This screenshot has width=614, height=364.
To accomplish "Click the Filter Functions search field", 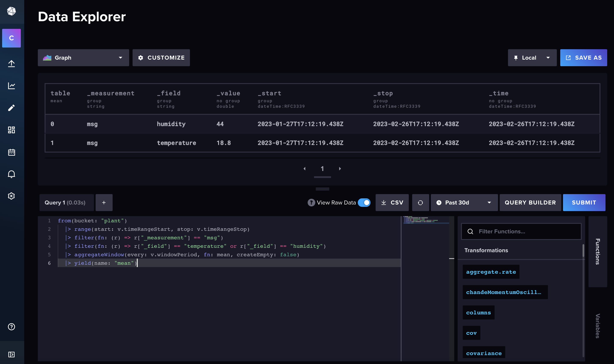I will [x=521, y=231].
